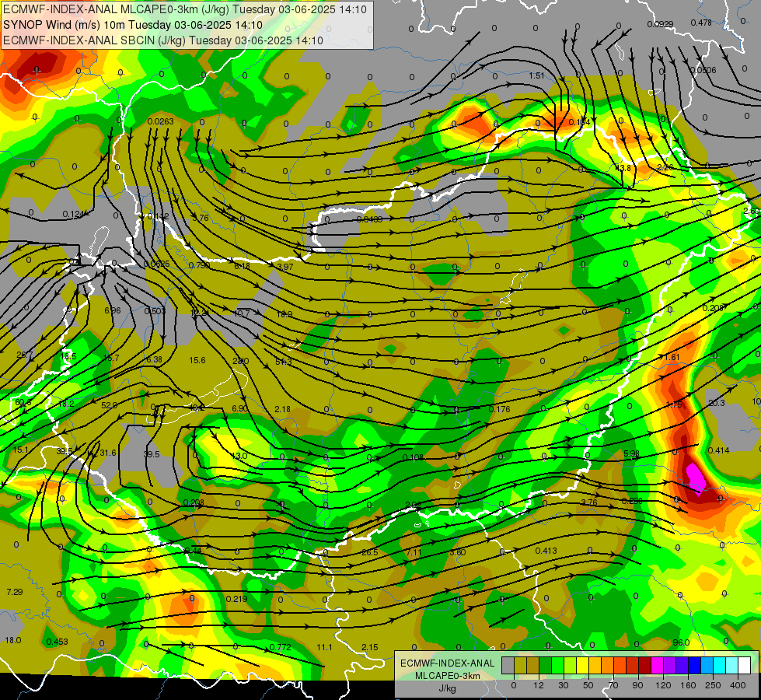This screenshot has height=700, width=761.
Task: Click the station value 0.0929
Action: pos(660,24)
